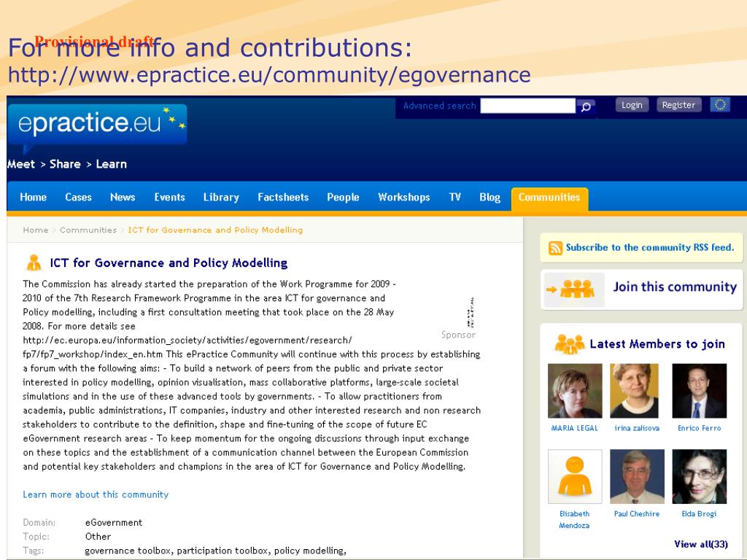Click the Other topic value
Screen dimensions: 747x560
98,536
